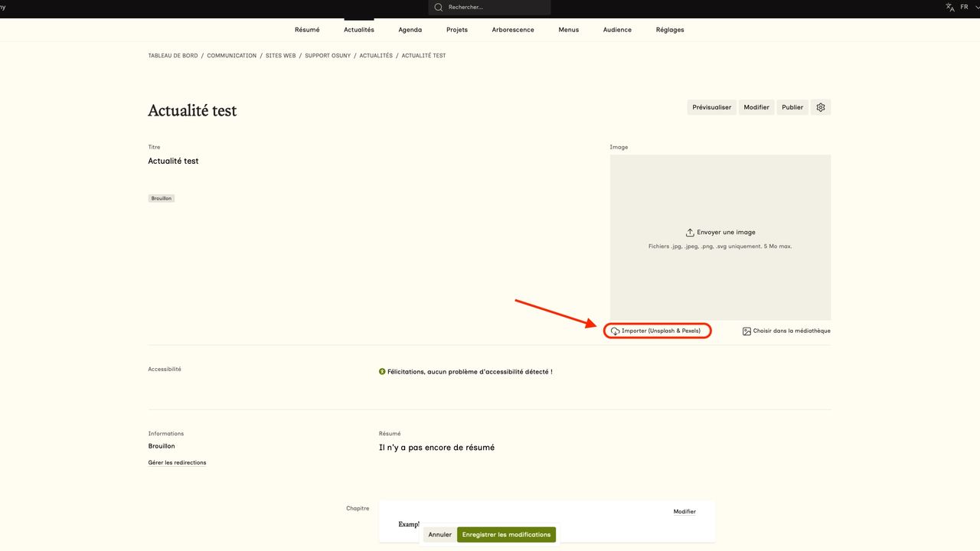Open the Actualités tab
The height and width of the screenshot is (551, 980).
point(359,30)
